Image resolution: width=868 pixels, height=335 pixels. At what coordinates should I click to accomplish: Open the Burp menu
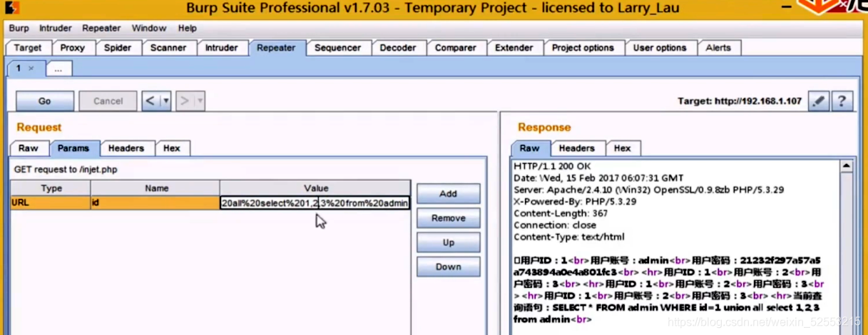[19, 28]
